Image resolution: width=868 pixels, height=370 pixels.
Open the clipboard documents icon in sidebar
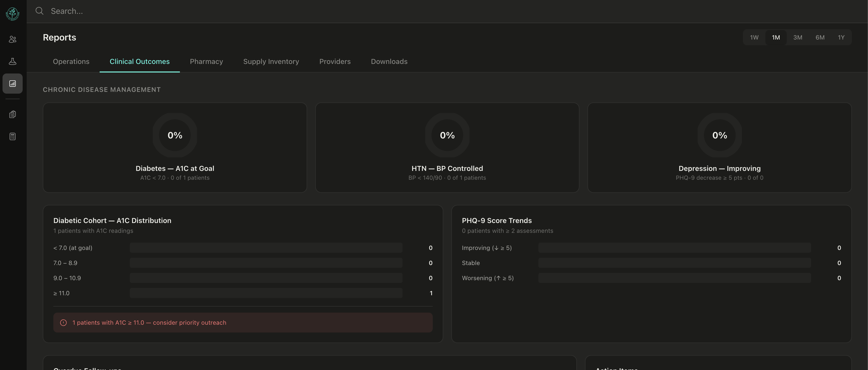13,115
